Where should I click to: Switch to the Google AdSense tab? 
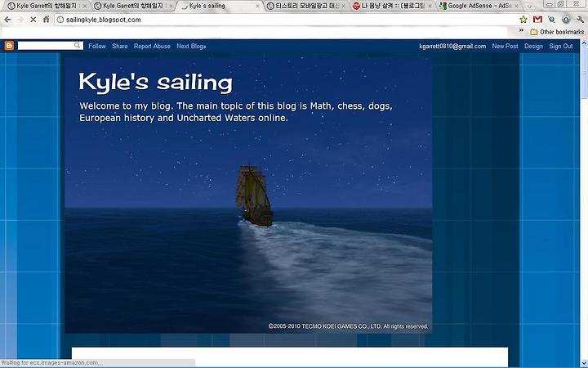pyautogui.click(x=478, y=6)
